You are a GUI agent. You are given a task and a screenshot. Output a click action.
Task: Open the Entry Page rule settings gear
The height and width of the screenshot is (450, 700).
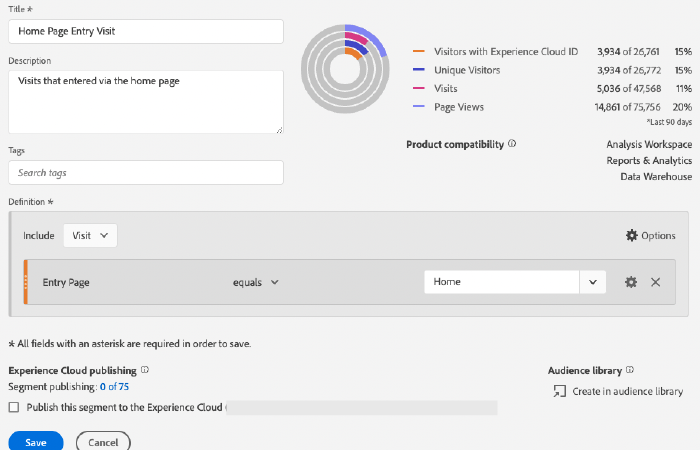click(630, 282)
